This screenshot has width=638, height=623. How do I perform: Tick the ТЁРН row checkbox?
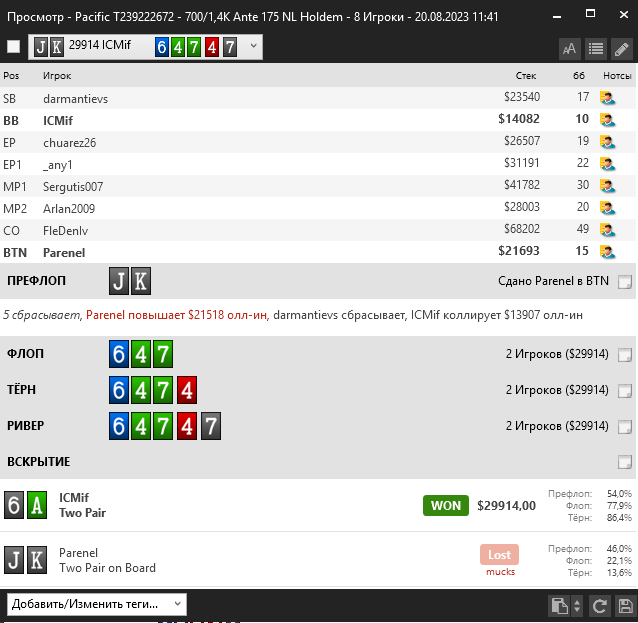(x=625, y=391)
